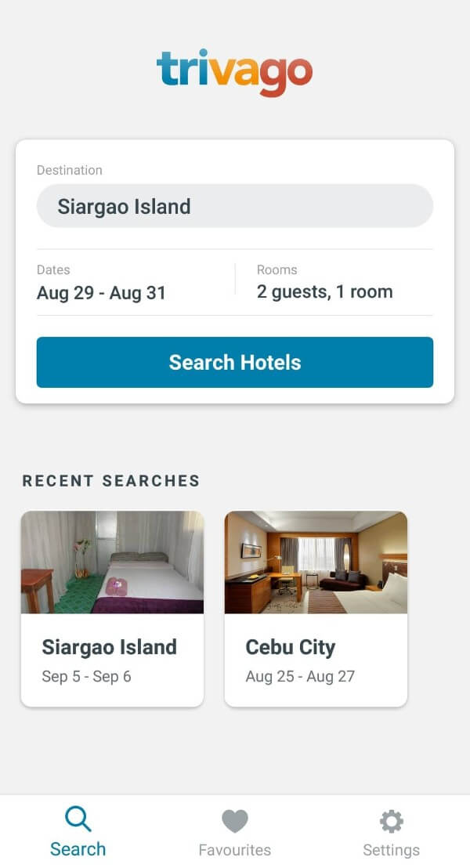Go to the Settings tab label
The width and height of the screenshot is (470, 868).
pyautogui.click(x=391, y=850)
